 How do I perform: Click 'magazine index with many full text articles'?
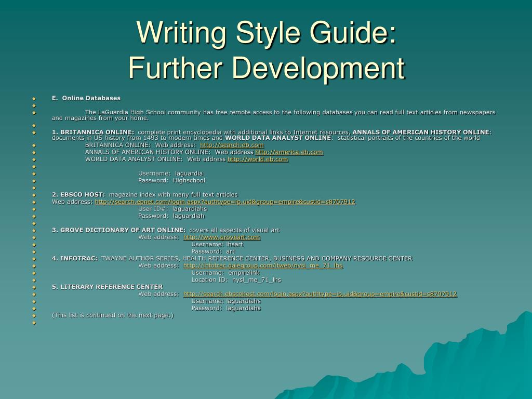point(174,195)
